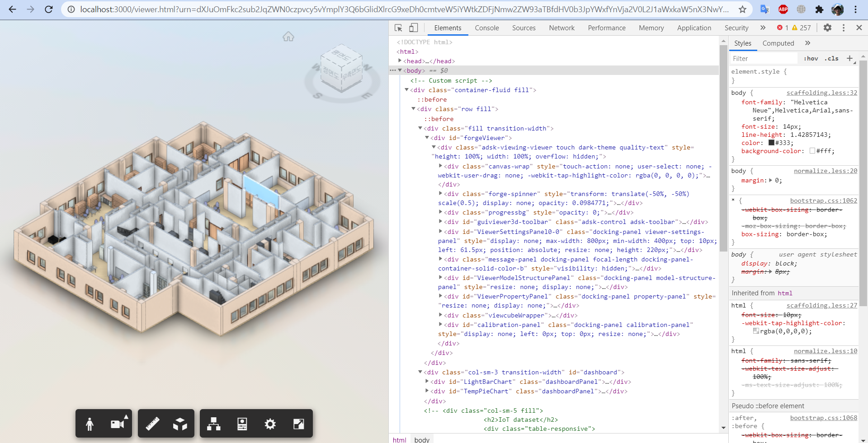The width and height of the screenshot is (868, 443).
Task: Open the :hov pseudo-class toggles
Action: click(811, 58)
